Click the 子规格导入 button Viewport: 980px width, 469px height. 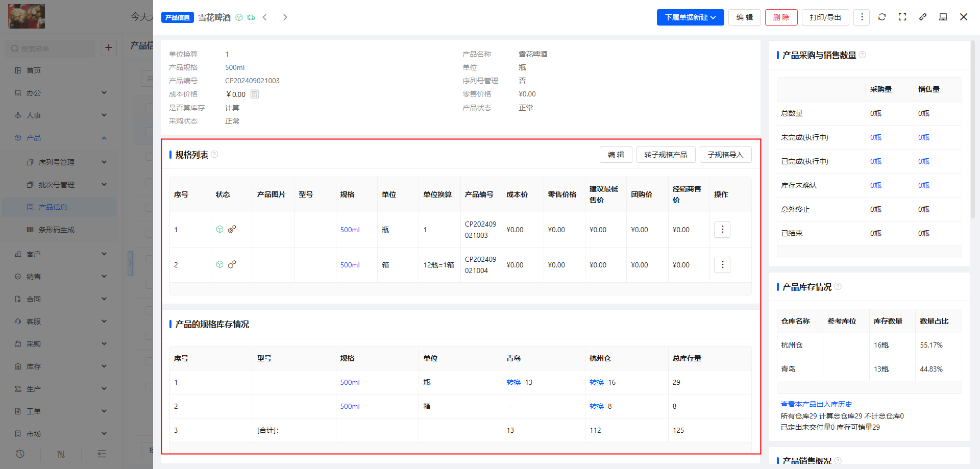[726, 155]
